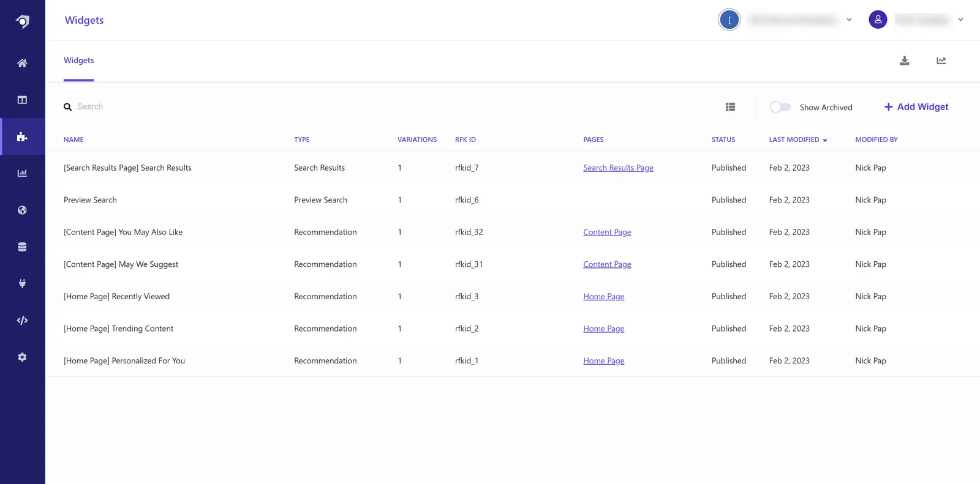Image resolution: width=980 pixels, height=484 pixels.
Task: Open the analytics bar chart sidebar icon
Action: [22, 173]
